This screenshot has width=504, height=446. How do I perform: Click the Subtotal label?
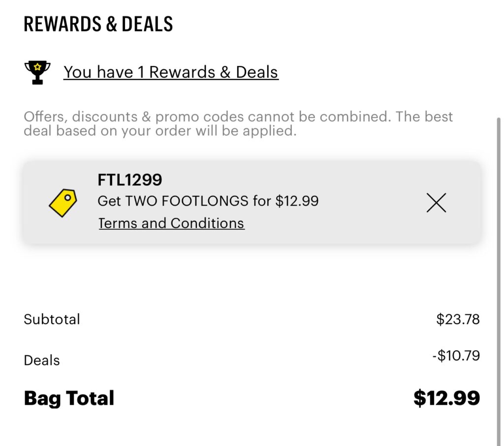click(x=52, y=319)
